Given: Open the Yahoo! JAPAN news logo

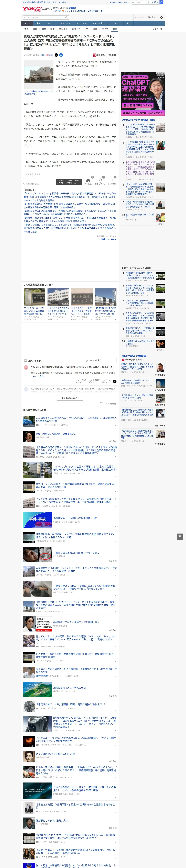Looking at the screenshot, I should (37, 9).
